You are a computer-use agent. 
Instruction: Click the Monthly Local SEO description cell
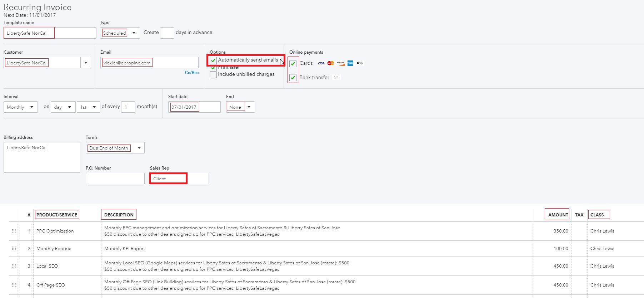(318, 266)
